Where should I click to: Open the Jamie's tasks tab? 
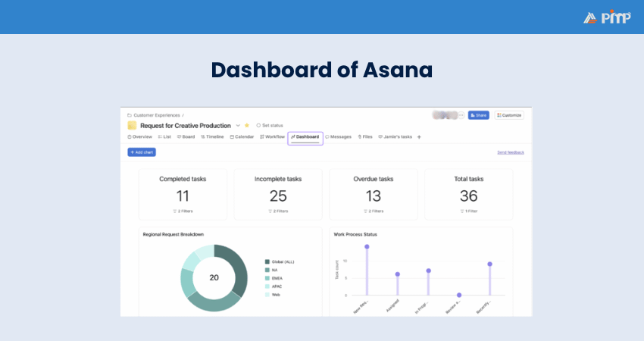click(x=395, y=137)
